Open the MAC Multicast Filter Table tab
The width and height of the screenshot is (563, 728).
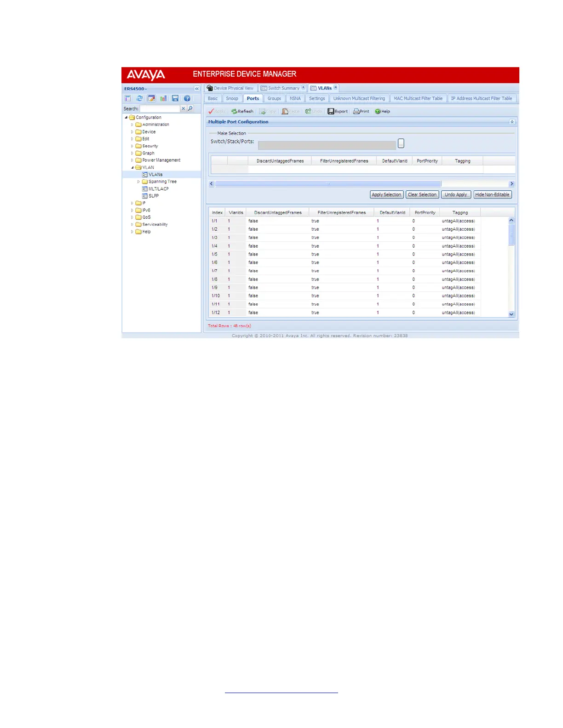418,98
